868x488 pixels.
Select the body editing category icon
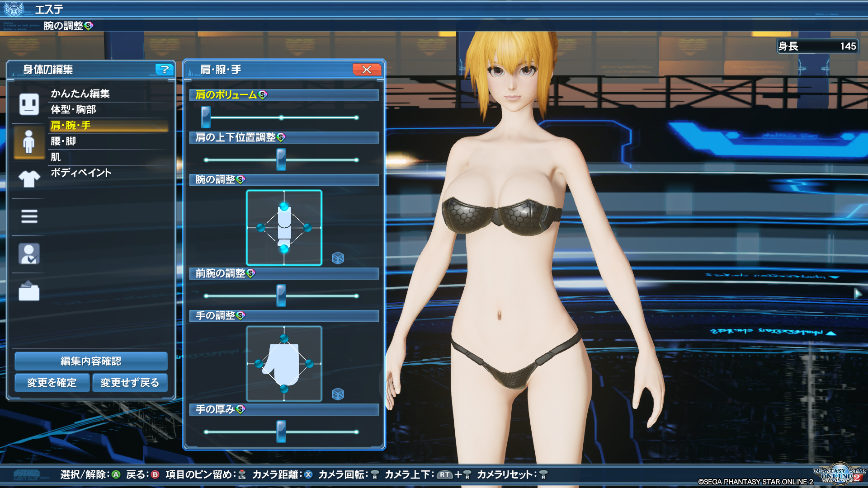click(29, 142)
